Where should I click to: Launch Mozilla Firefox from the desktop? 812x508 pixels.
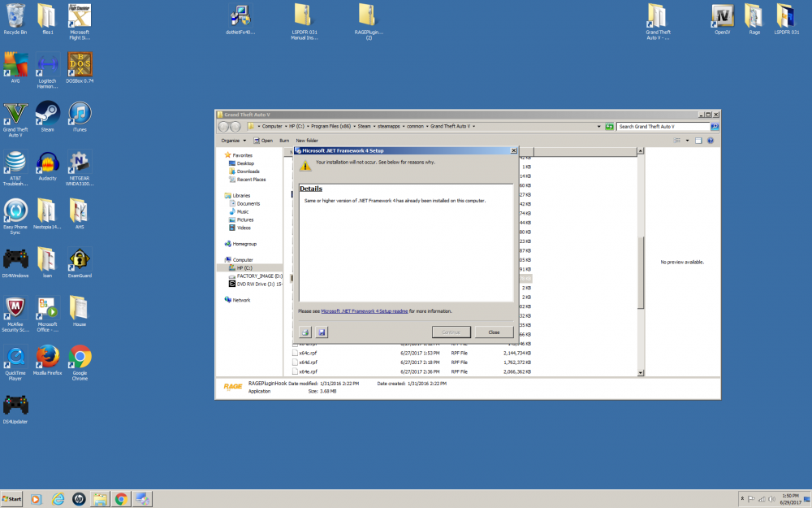point(46,358)
